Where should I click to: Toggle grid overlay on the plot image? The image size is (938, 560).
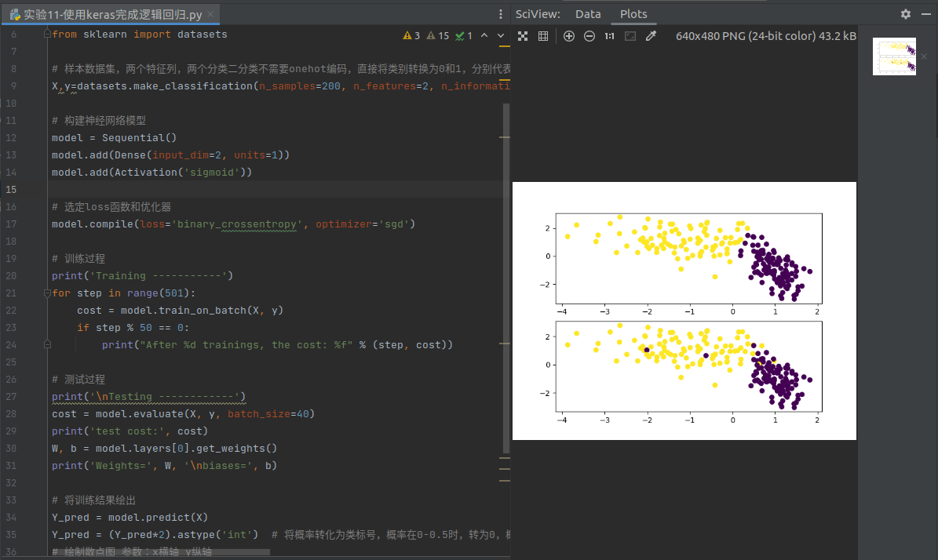pos(543,36)
